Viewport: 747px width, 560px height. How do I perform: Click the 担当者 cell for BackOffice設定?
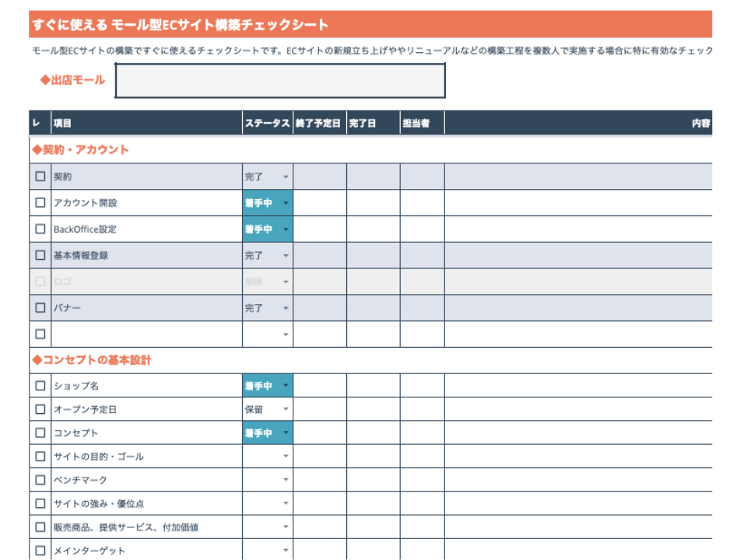click(x=422, y=229)
